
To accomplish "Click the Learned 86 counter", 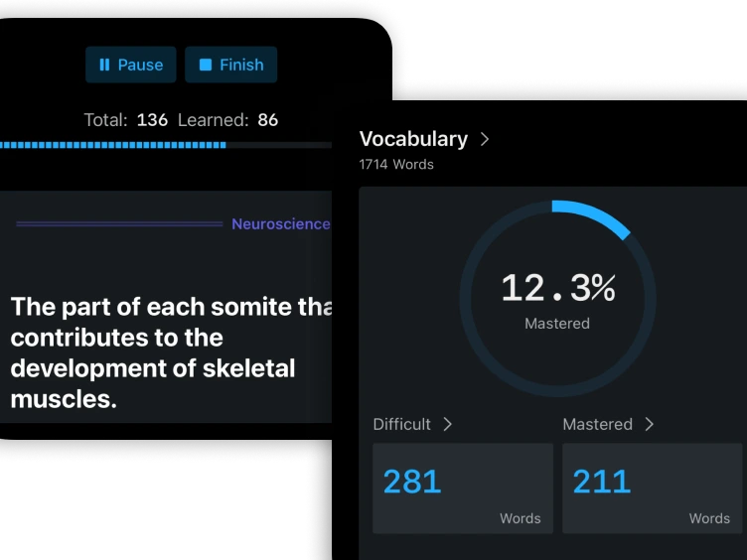I will pos(227,120).
